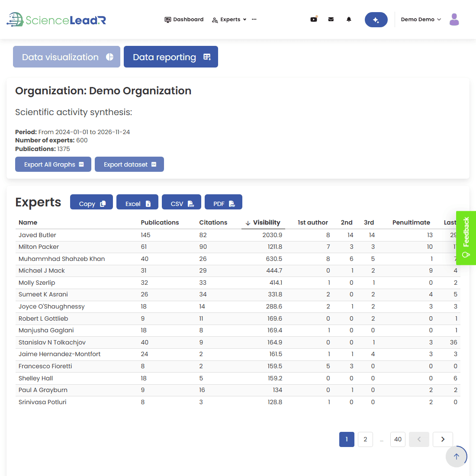This screenshot has height=476, width=476.
Task: Click the Export All Graphs button
Action: tap(53, 164)
